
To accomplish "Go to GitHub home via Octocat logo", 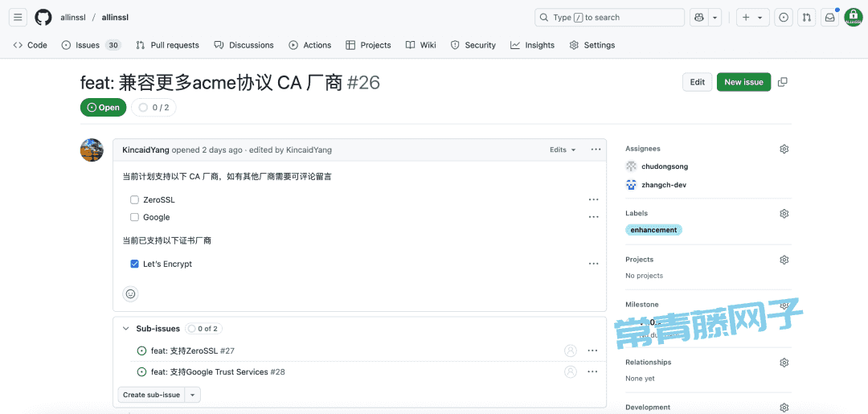I will [43, 17].
